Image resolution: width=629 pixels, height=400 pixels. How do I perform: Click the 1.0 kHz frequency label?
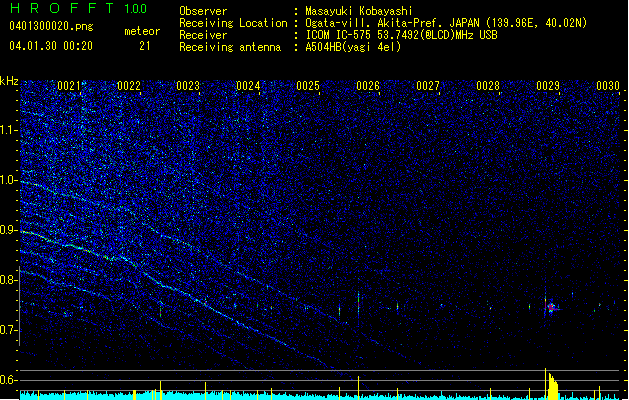pos(8,180)
